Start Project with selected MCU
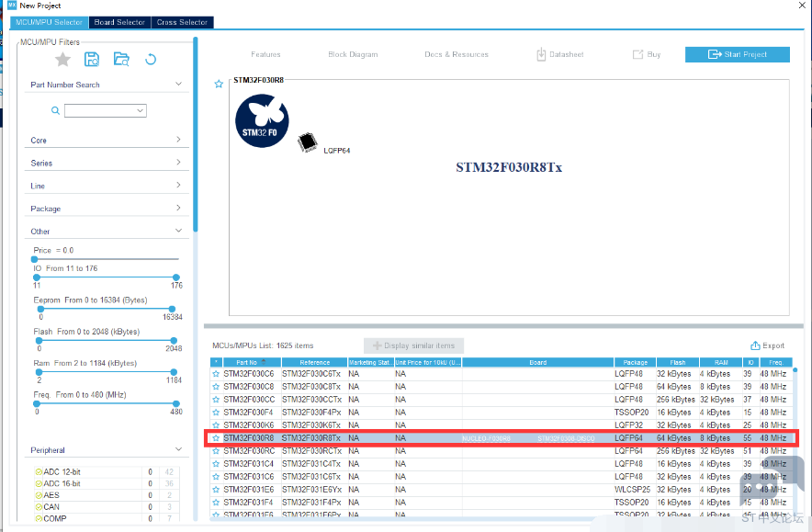 pyautogui.click(x=738, y=54)
